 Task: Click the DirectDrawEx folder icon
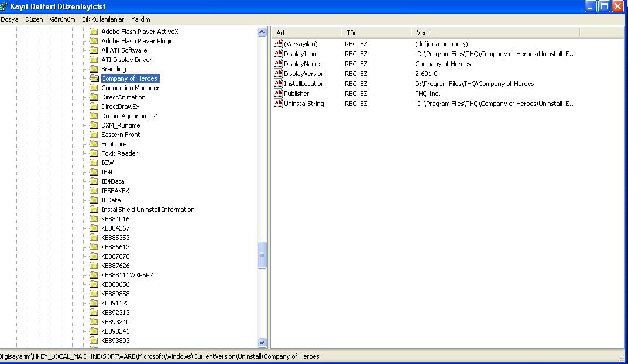pyautogui.click(x=94, y=107)
